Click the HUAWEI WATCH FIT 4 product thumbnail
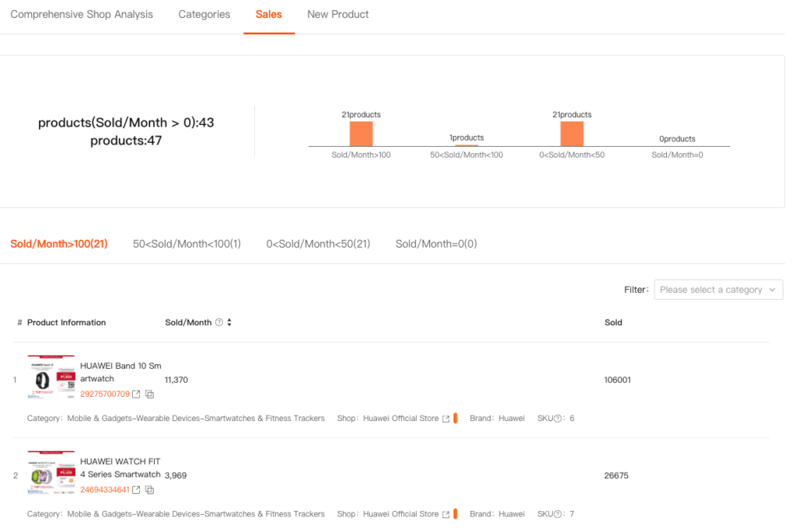 click(x=51, y=474)
